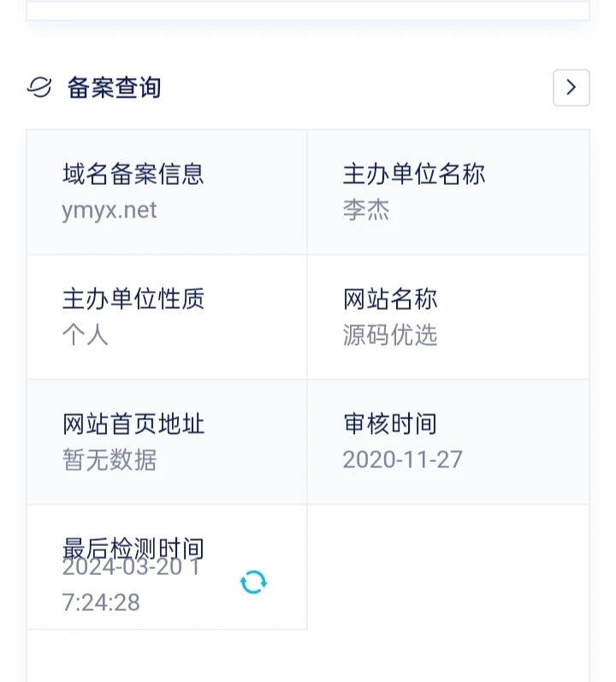Click the 网站名称 label
Image resolution: width=616 pixels, height=682 pixels.
coord(390,299)
